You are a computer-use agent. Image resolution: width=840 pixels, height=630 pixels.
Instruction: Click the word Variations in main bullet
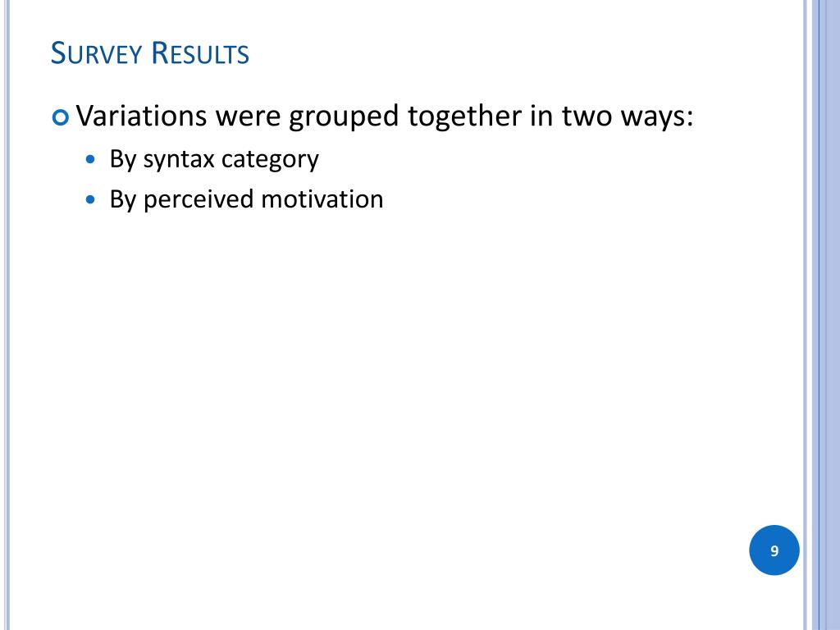(141, 116)
